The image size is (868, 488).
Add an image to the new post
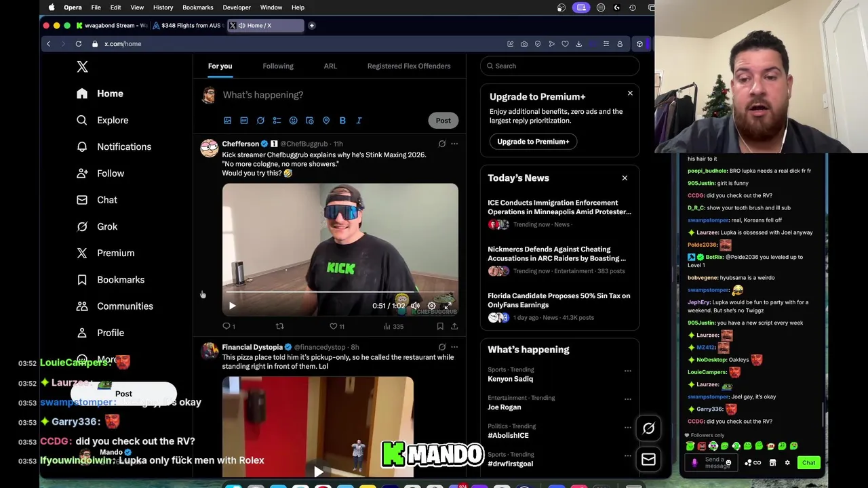(x=228, y=121)
